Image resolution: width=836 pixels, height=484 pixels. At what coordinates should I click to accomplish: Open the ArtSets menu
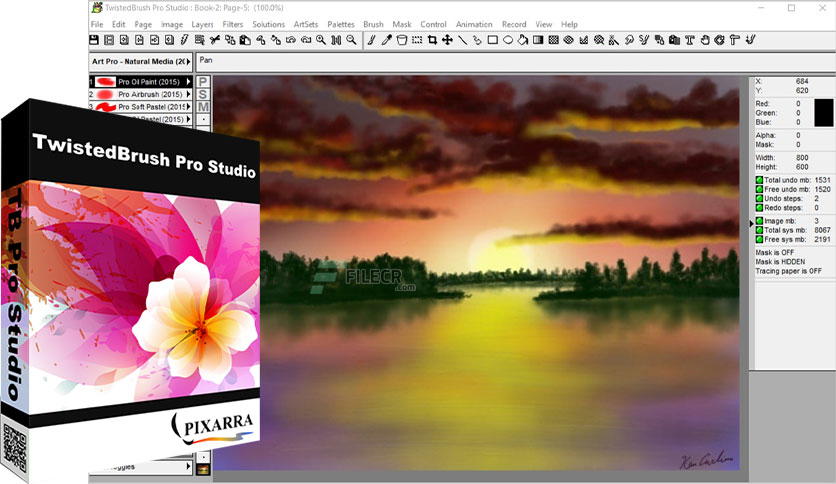point(306,24)
